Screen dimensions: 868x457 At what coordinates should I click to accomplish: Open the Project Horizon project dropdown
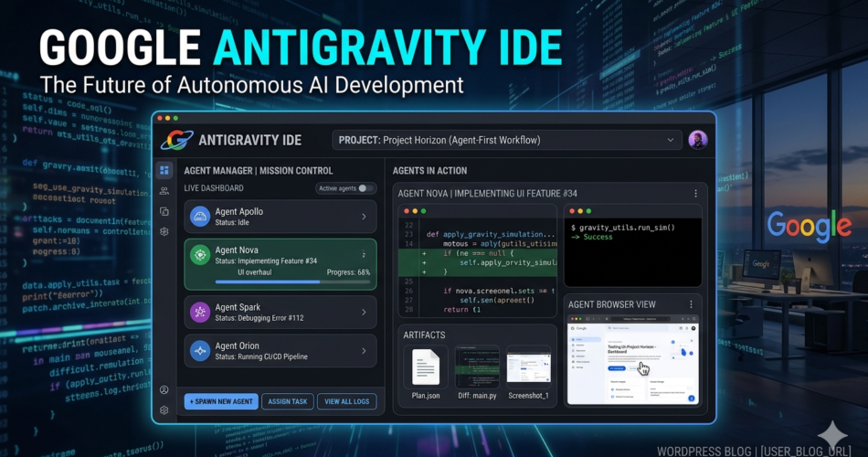[x=507, y=140]
